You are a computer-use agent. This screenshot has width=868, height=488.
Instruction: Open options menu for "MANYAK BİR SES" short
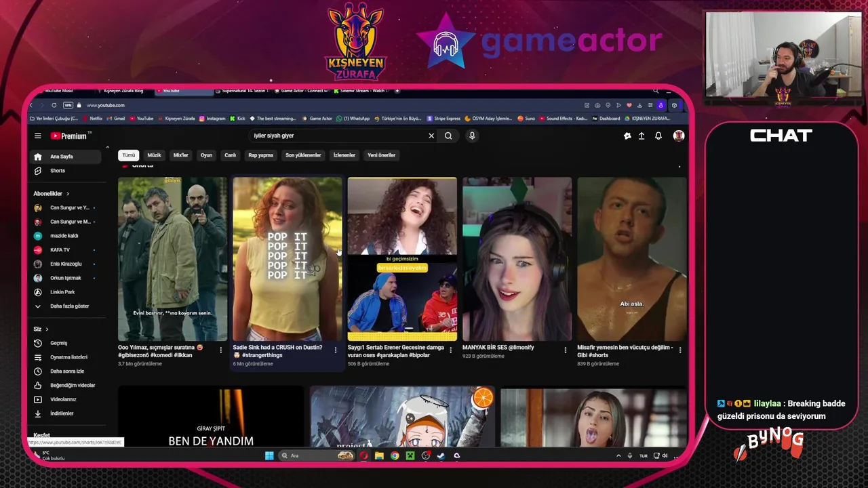565,350
